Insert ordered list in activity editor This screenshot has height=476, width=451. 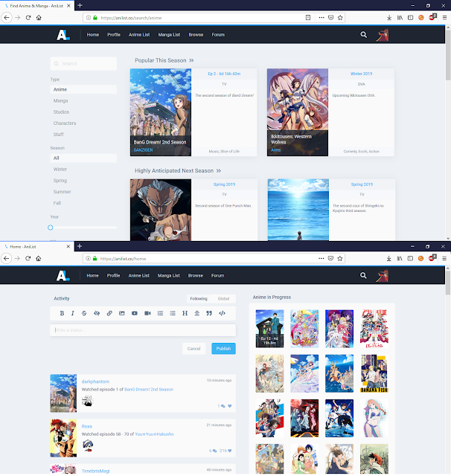[160, 313]
